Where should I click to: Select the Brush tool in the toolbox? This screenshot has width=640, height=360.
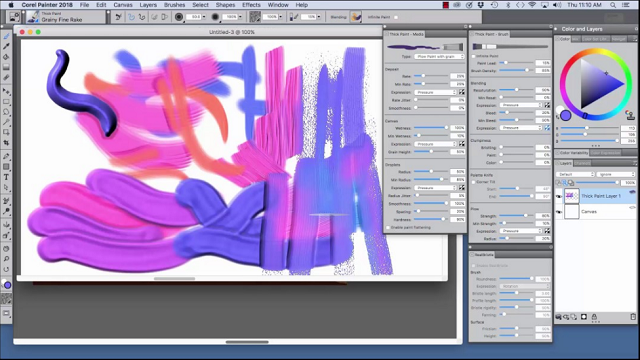coord(6,36)
